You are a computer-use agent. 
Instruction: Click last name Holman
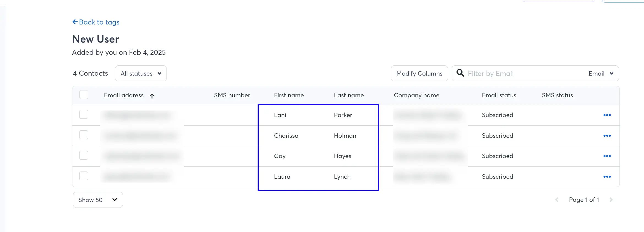pos(345,136)
